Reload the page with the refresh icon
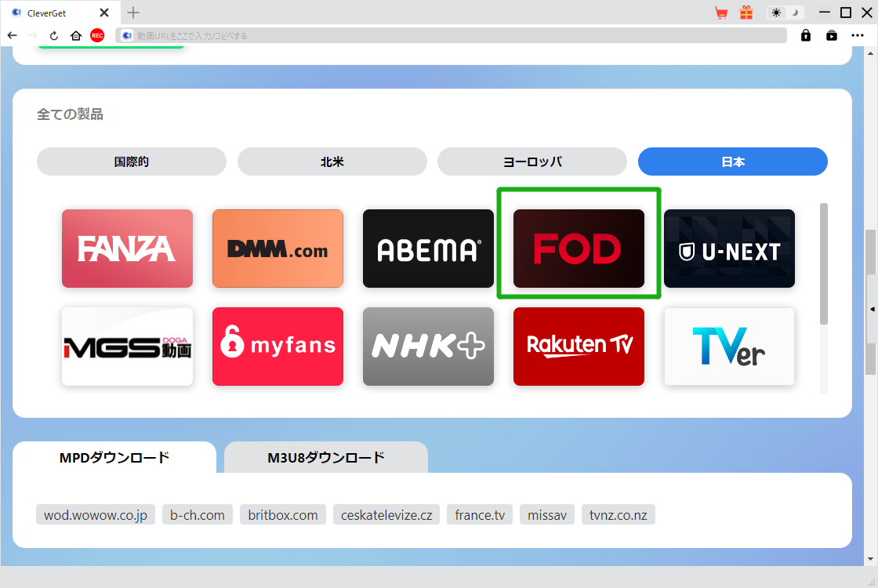Viewport: 878px width, 588px height. 54,36
